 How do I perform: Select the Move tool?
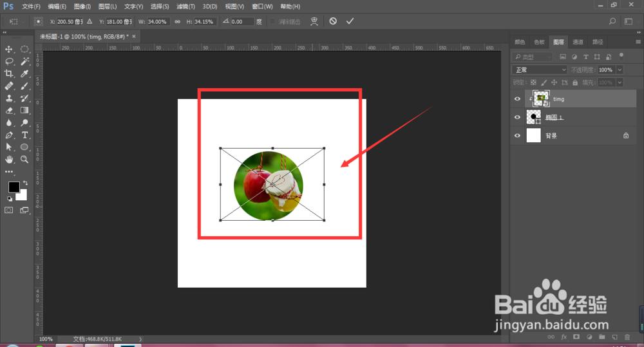tap(8, 50)
